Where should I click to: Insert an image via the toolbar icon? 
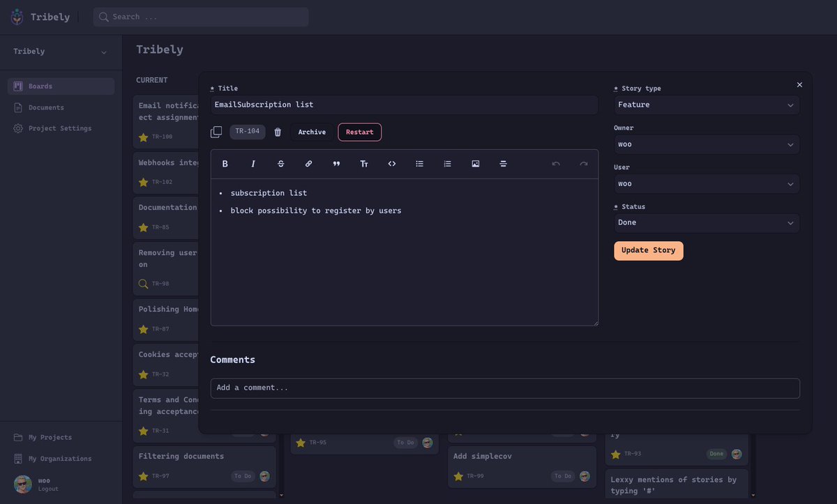click(x=476, y=164)
